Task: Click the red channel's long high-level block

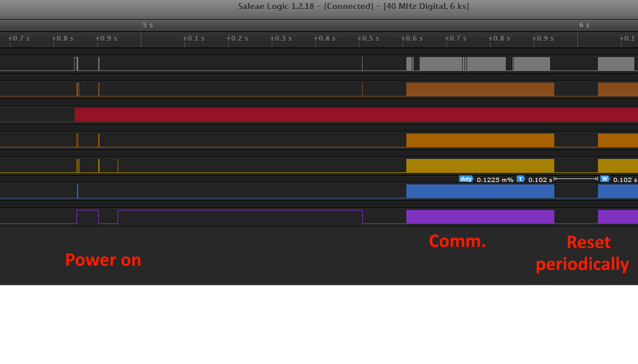Action: click(x=356, y=115)
